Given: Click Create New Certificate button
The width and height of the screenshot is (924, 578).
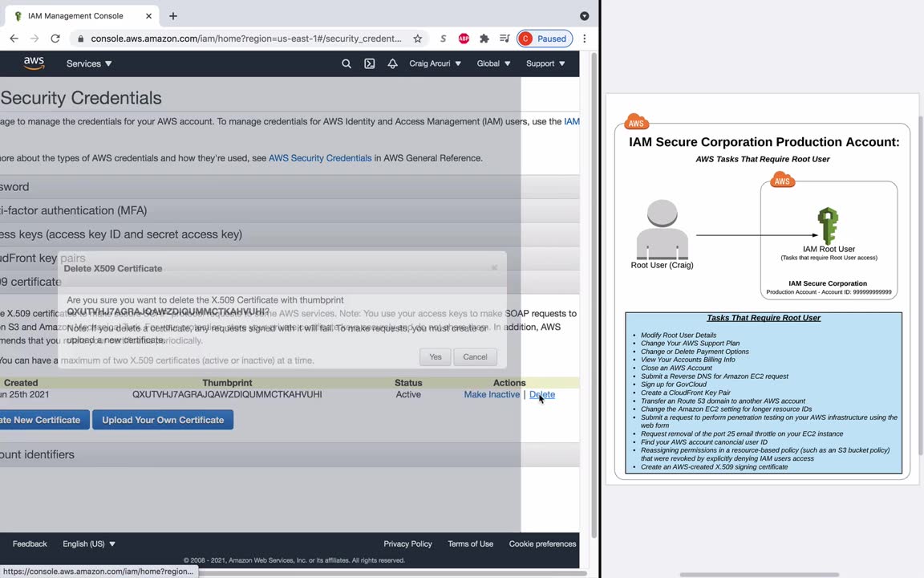Looking at the screenshot, I should click(44, 420).
